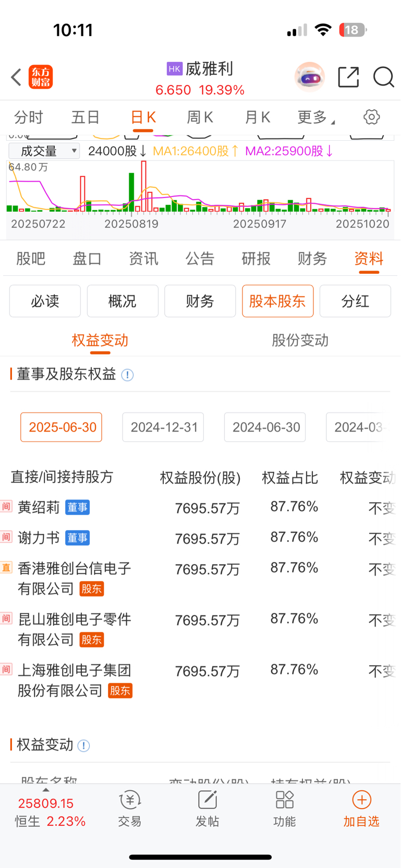
Task: Open the 财务 top tab
Action: 312,259
